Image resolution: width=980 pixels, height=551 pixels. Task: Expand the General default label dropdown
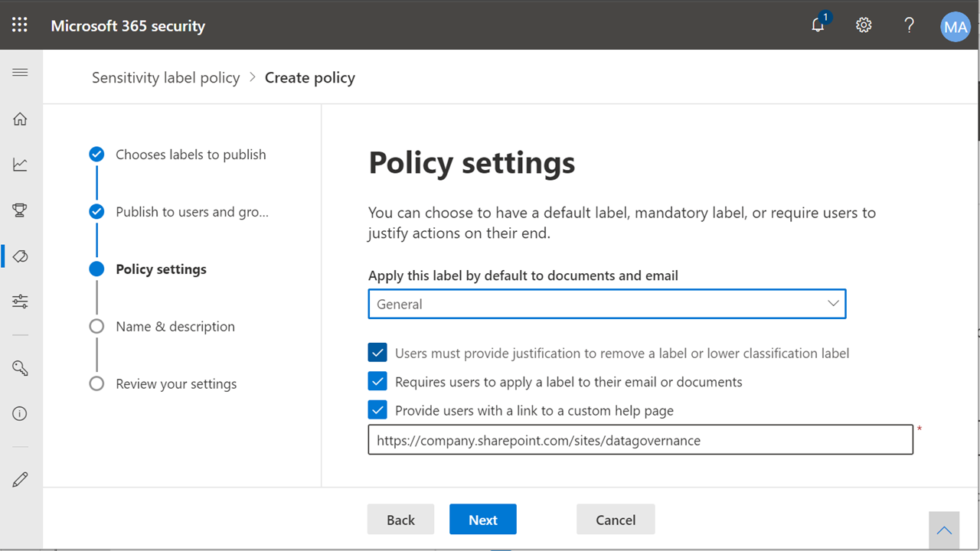(607, 304)
